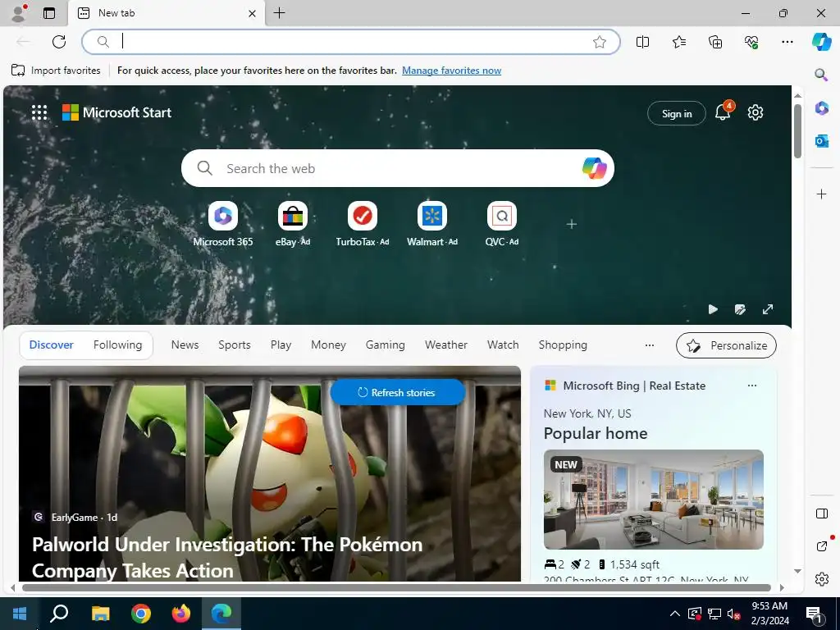
Task: Open sidebar settings gear
Action: (821, 579)
